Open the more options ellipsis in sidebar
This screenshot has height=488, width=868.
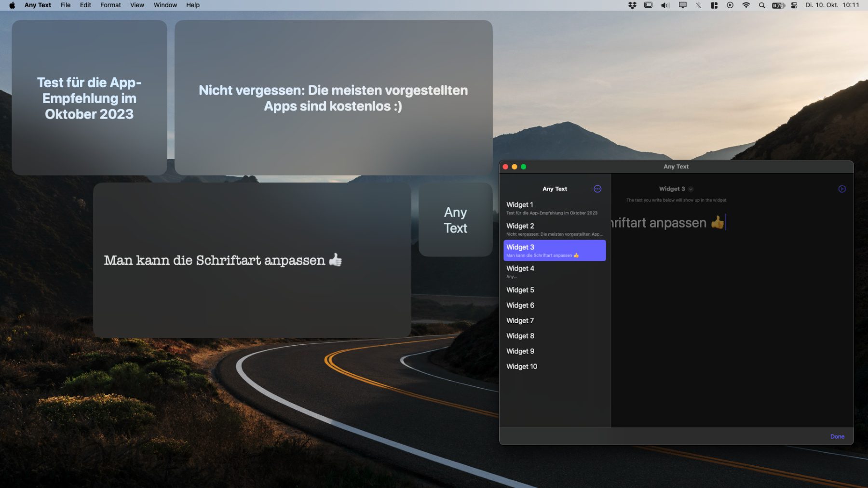click(x=597, y=189)
